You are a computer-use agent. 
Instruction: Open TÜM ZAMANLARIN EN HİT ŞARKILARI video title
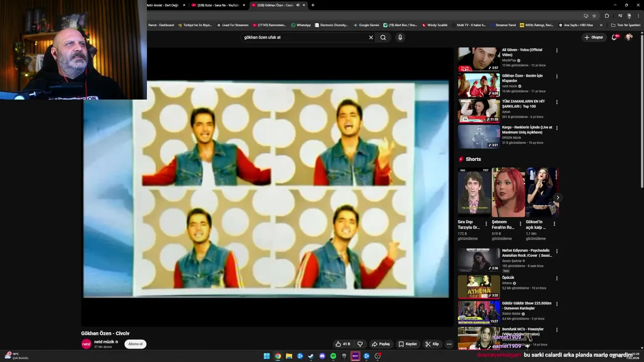523,104
